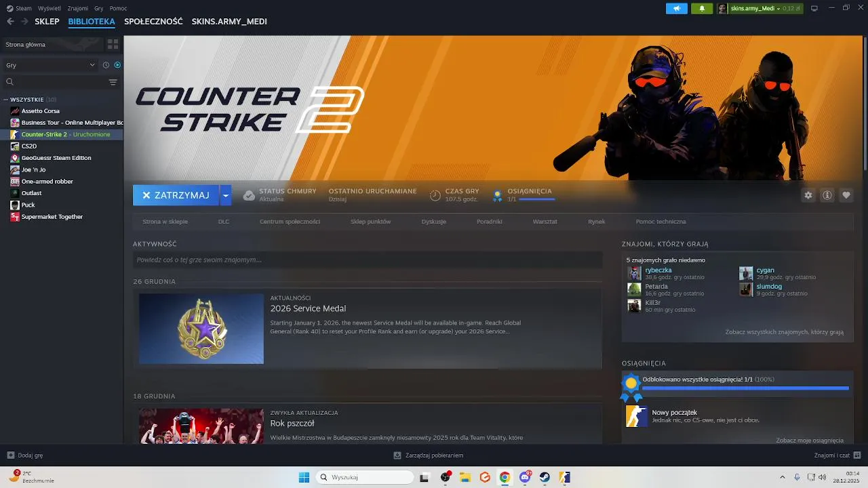The height and width of the screenshot is (488, 868).
Task: Open Znajomi i czat panel
Action: pyautogui.click(x=837, y=455)
